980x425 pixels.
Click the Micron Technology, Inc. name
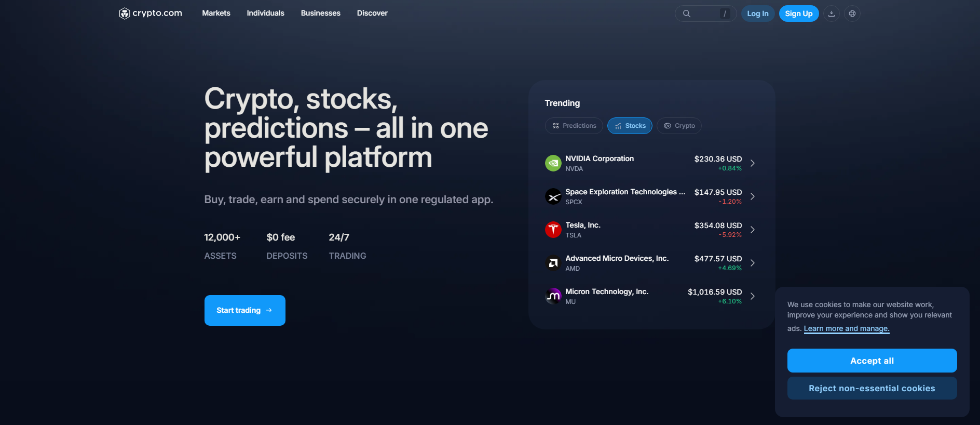point(607,291)
